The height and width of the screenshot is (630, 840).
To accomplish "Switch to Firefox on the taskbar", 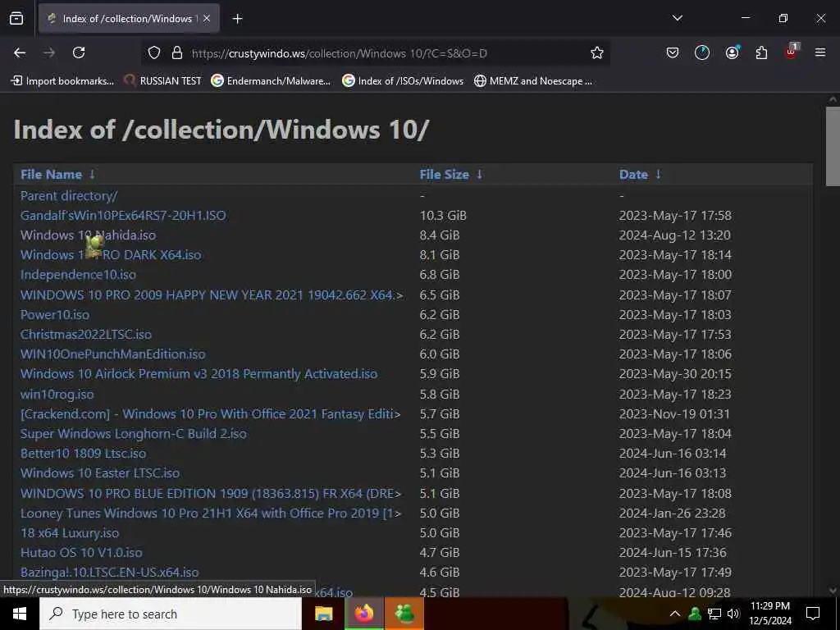I will pyautogui.click(x=363, y=614).
